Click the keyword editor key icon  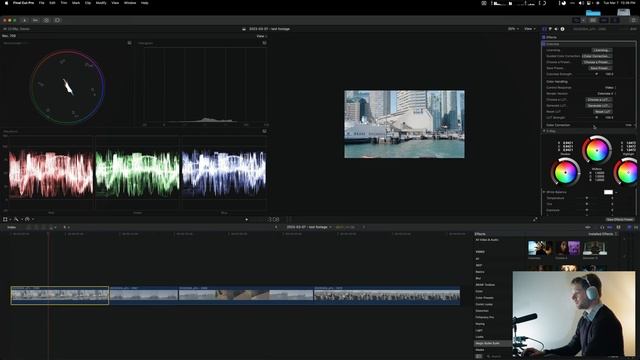tap(36, 20)
